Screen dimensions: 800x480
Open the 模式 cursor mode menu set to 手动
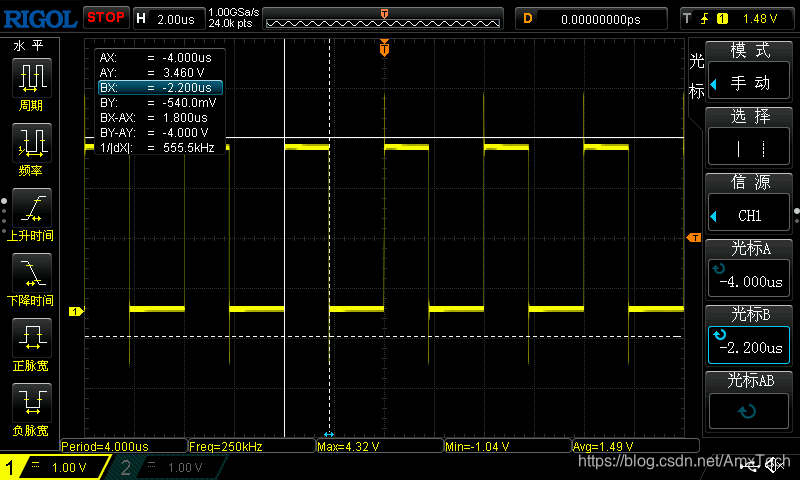(749, 81)
